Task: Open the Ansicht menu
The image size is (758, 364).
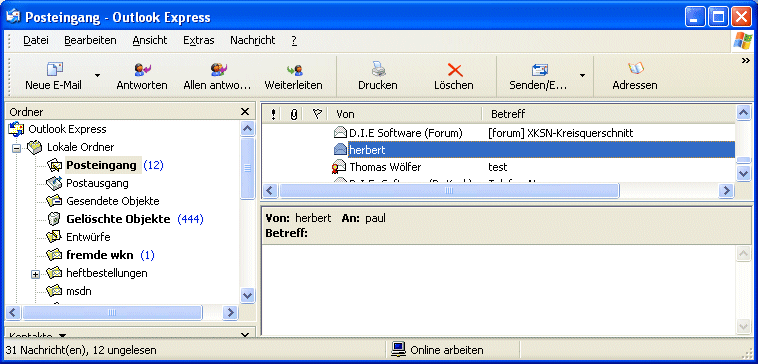Action: coord(150,41)
